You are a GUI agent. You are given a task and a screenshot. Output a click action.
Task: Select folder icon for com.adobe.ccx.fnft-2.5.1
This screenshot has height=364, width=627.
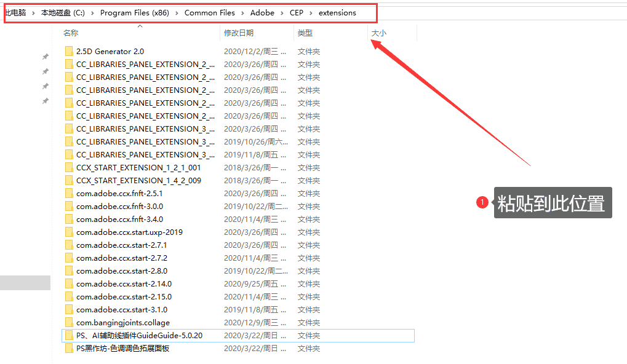pos(69,194)
